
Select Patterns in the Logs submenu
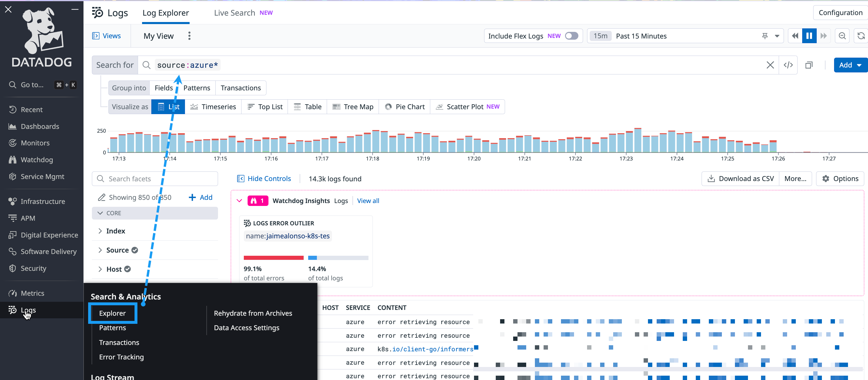click(112, 328)
